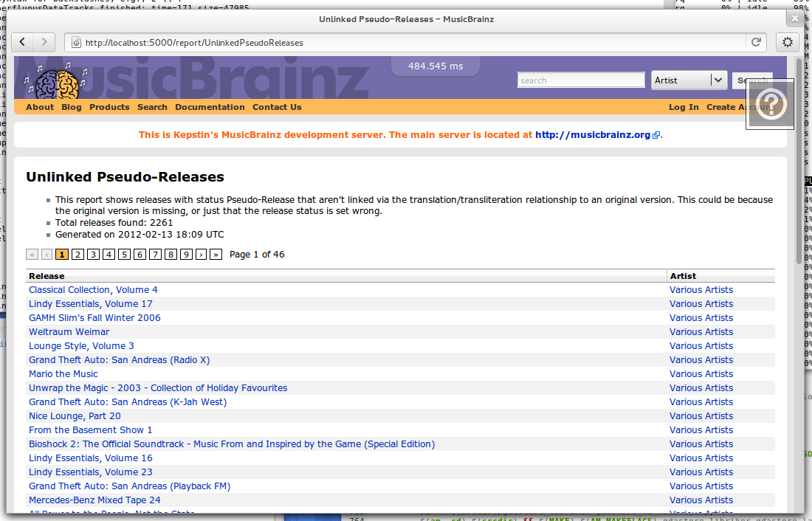Open the Artist search type dropdown
This screenshot has width=812, height=521.
pyautogui.click(x=689, y=80)
